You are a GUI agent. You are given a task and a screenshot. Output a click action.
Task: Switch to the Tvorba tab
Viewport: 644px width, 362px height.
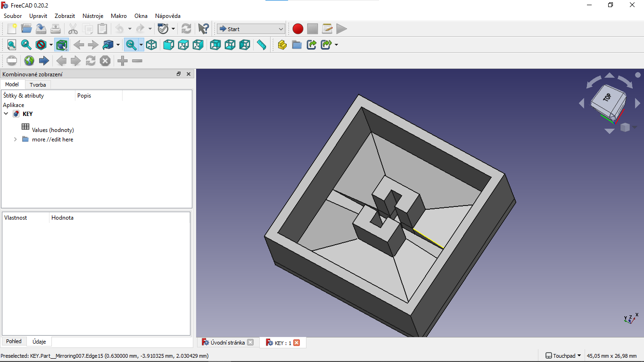pyautogui.click(x=38, y=85)
